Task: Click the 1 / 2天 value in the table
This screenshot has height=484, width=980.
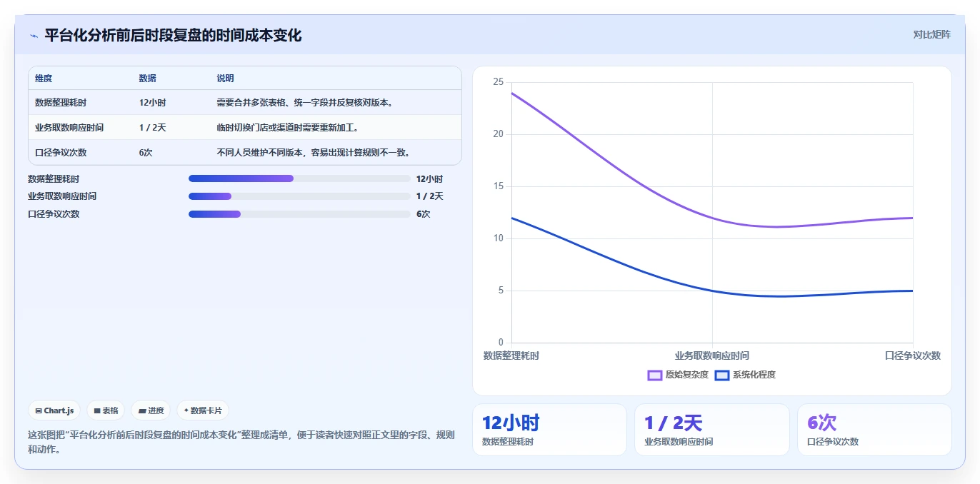Action: pos(152,128)
